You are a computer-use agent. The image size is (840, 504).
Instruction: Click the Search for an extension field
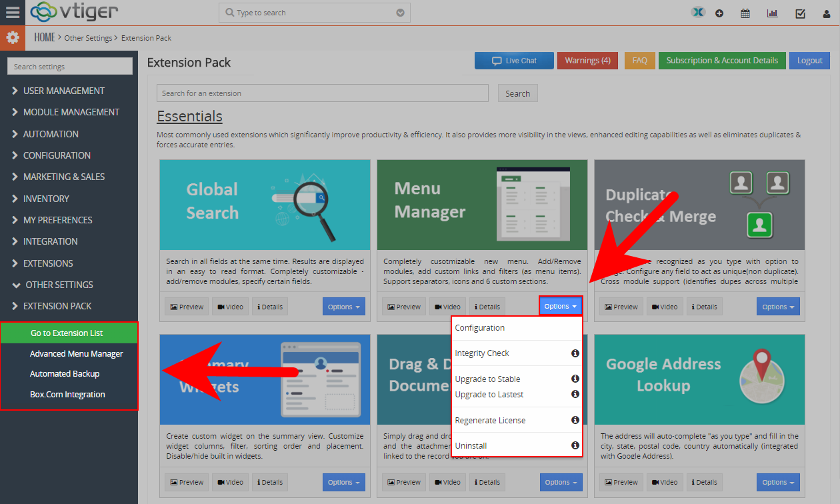pos(323,93)
